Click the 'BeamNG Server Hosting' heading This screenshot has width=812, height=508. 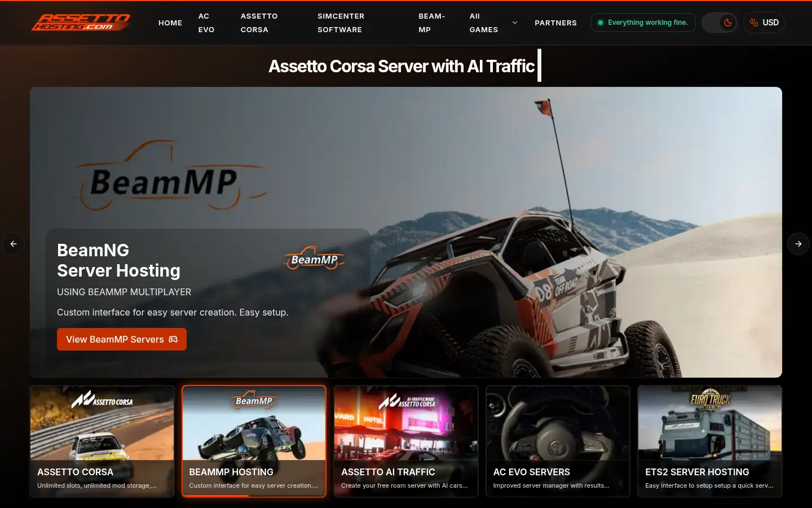(118, 260)
